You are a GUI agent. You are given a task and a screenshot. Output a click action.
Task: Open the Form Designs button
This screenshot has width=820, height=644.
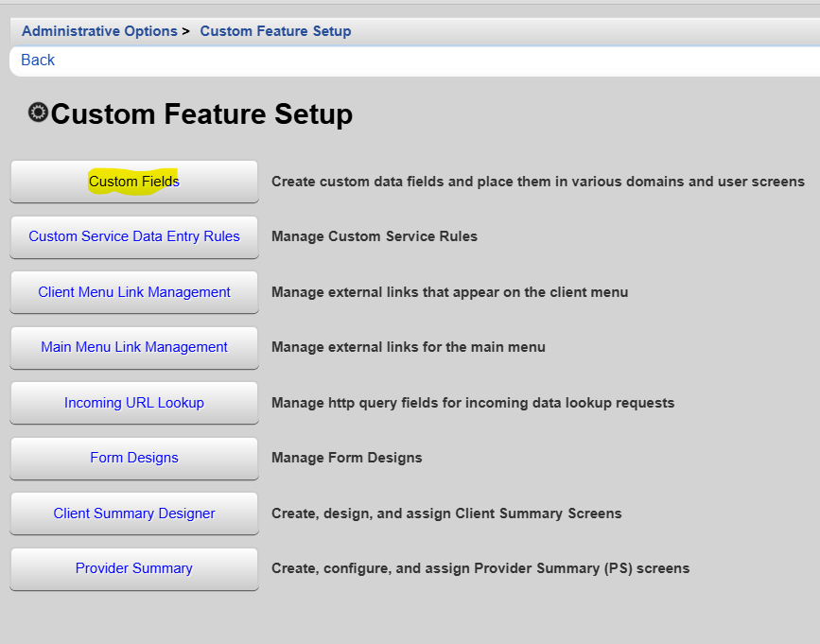point(134,458)
